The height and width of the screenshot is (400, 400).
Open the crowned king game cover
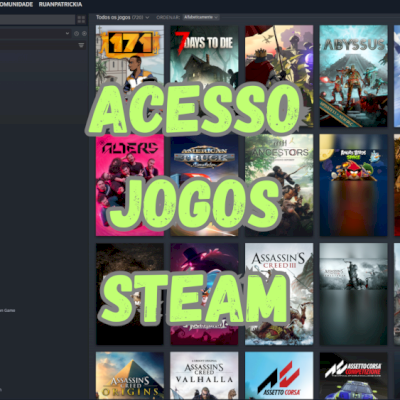[x=279, y=76]
